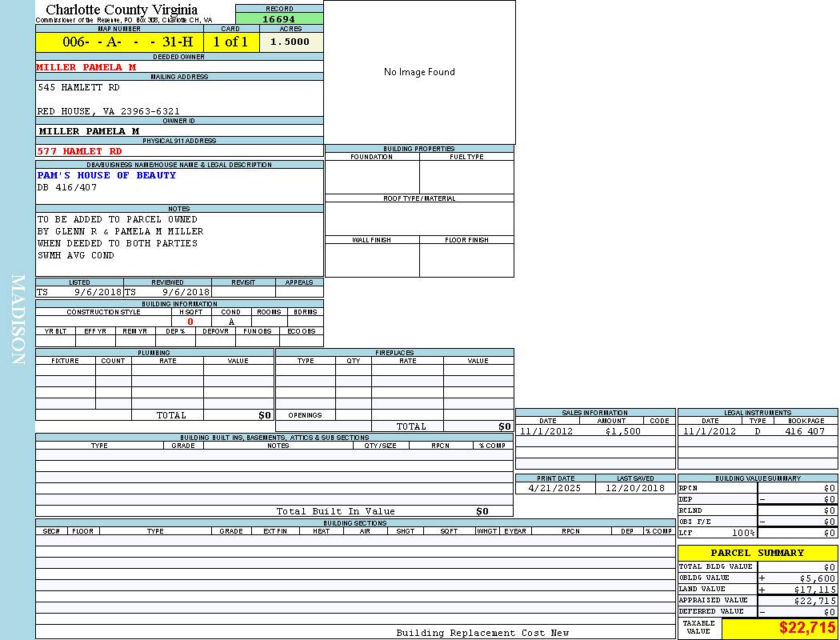This screenshot has width=840, height=640.
Task: Select the listed date 9/6/2018
Action: (x=97, y=293)
